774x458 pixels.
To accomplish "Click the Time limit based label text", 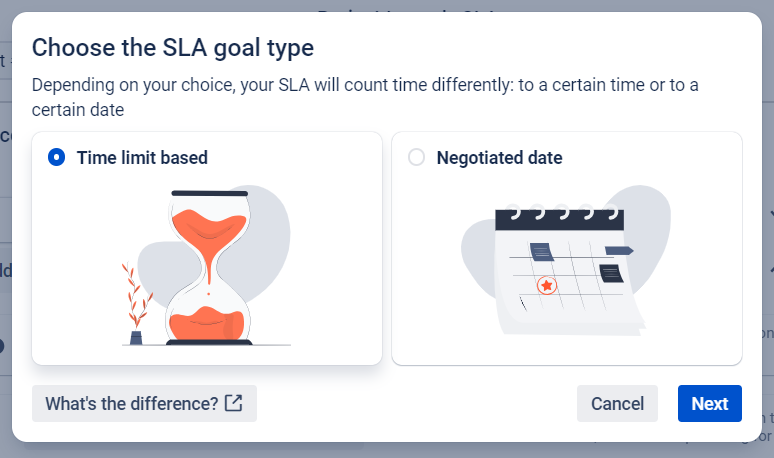I will pos(142,157).
